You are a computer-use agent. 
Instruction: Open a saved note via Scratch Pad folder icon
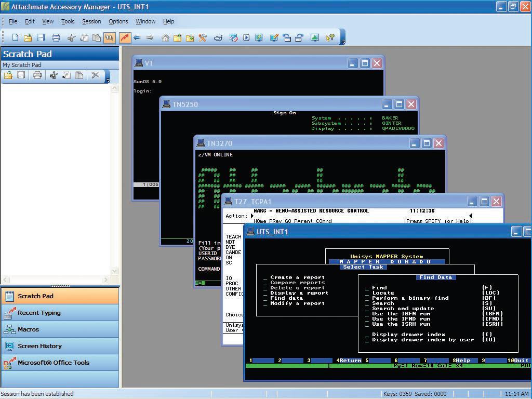(9, 75)
